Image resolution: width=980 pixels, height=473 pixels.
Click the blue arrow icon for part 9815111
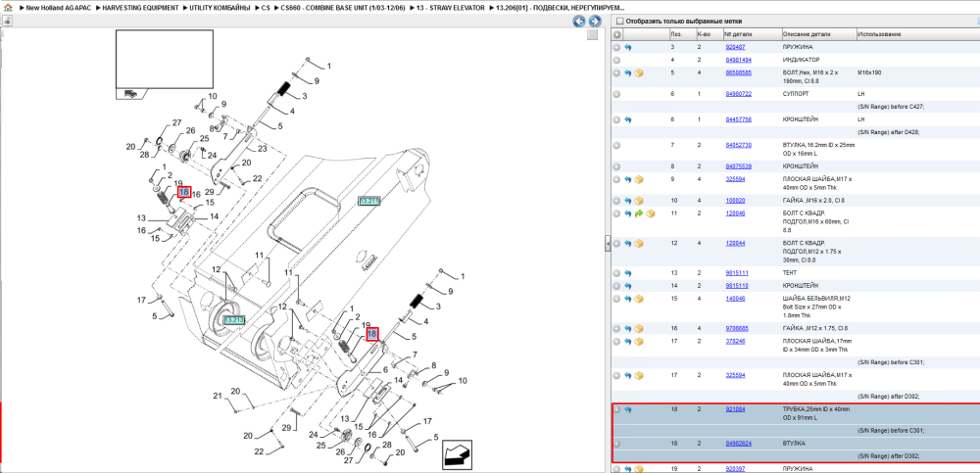point(627,273)
